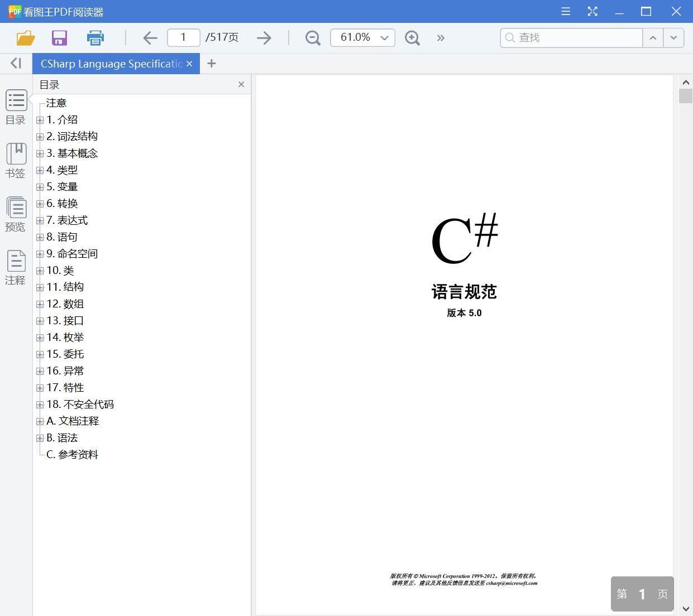Expand the 18. 不安全代码 chapter node
The width and height of the screenshot is (693, 616).
40,404
